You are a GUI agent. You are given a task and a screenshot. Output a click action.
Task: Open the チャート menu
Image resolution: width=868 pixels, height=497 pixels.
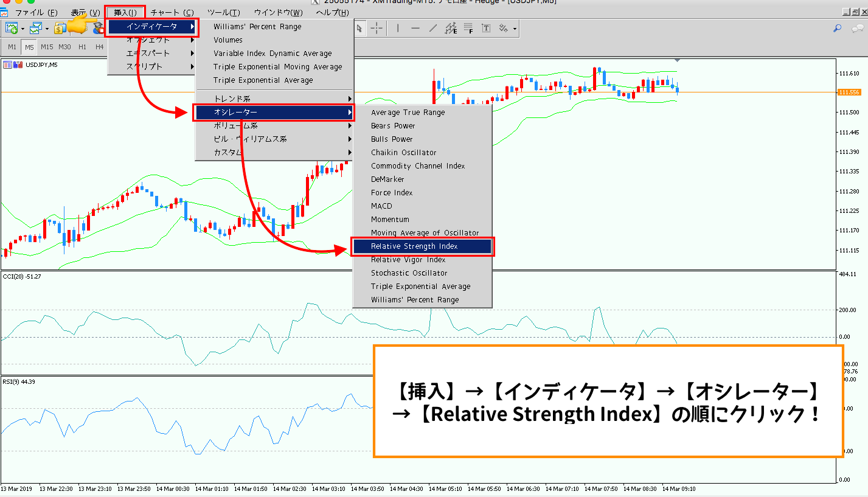pos(172,13)
